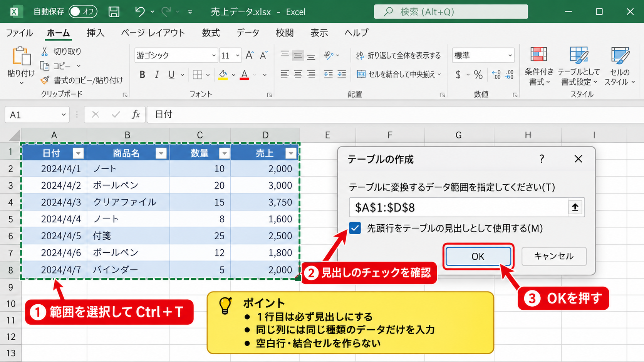
Task: Apply Bold formatting
Action: coord(143,75)
